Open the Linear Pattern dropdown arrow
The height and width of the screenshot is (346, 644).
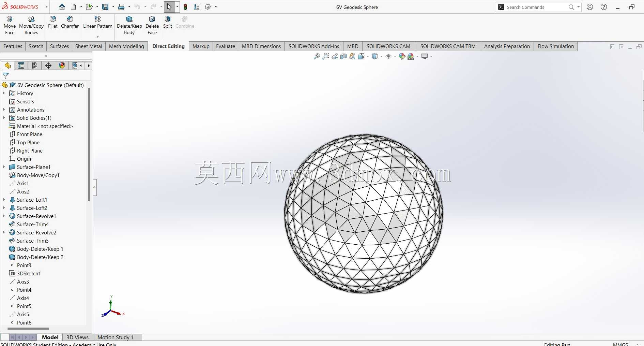pos(97,37)
